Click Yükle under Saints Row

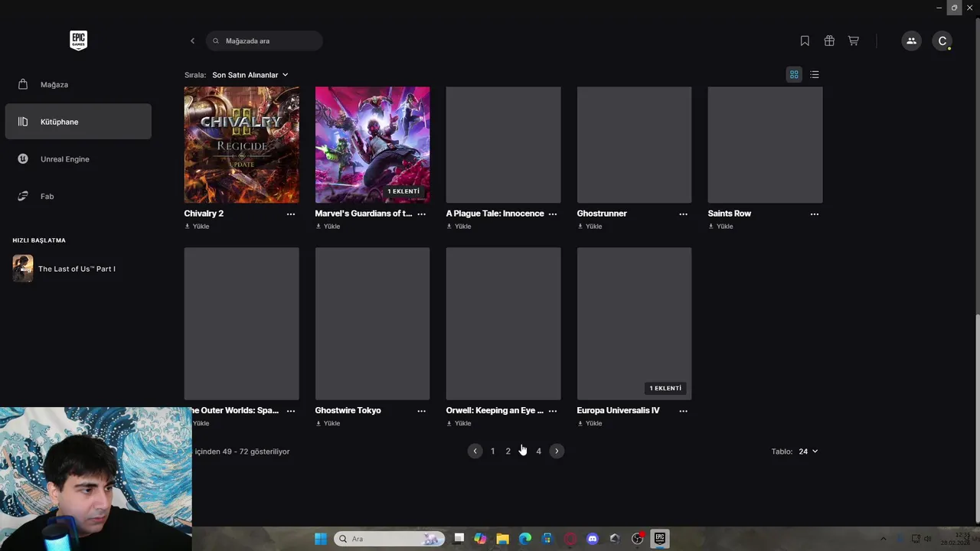(x=720, y=227)
